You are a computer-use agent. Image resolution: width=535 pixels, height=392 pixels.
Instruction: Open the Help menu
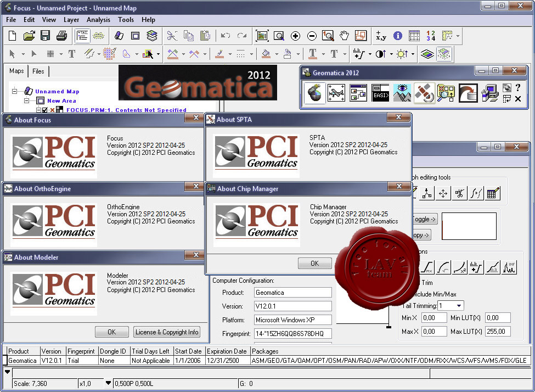click(x=148, y=20)
